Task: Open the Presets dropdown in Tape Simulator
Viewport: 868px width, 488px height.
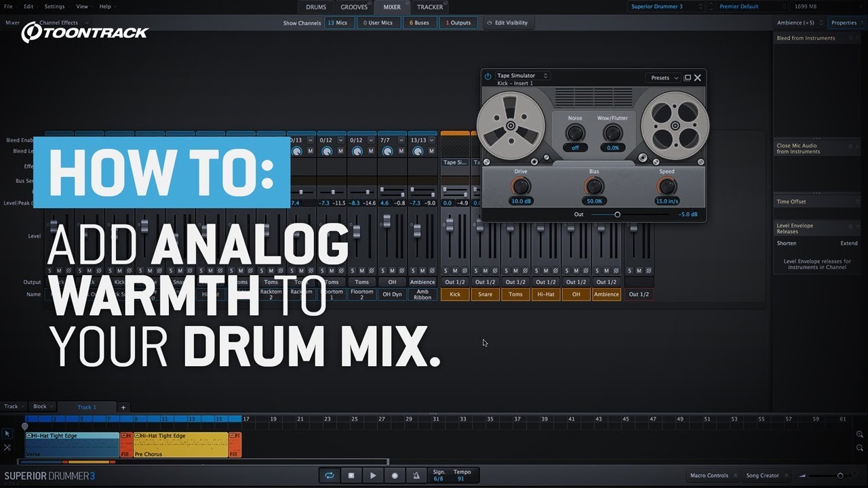Action: click(x=663, y=78)
